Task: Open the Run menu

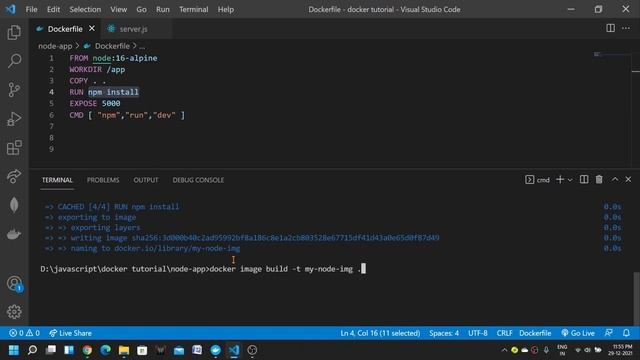Action: [162, 9]
